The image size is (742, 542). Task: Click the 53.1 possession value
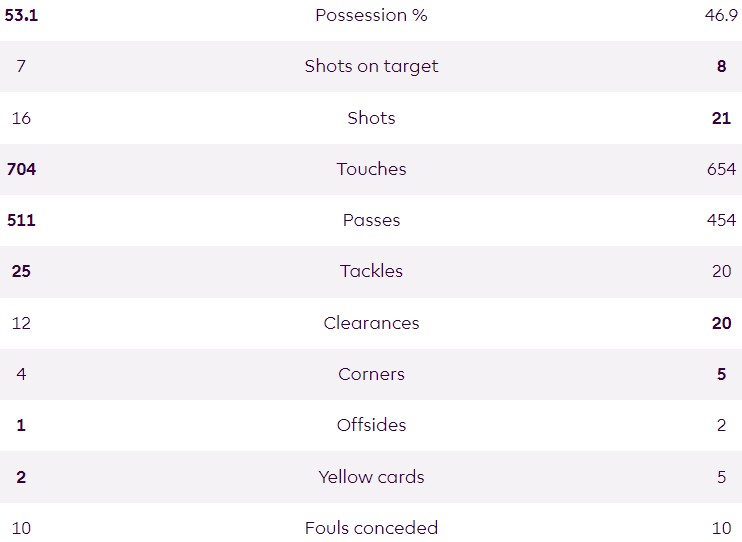[21, 15]
